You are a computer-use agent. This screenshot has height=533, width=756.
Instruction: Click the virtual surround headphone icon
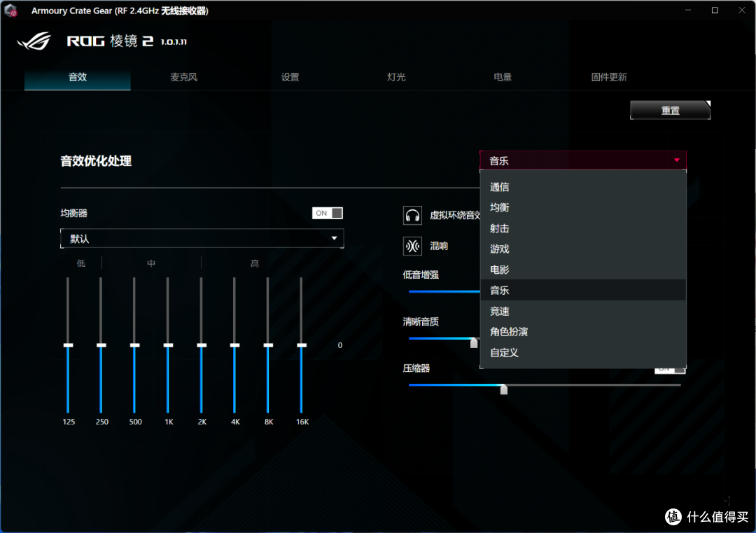pyautogui.click(x=412, y=215)
